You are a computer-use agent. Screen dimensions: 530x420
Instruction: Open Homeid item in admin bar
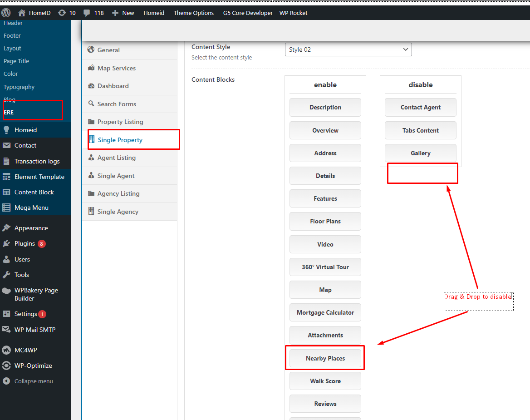[154, 13]
